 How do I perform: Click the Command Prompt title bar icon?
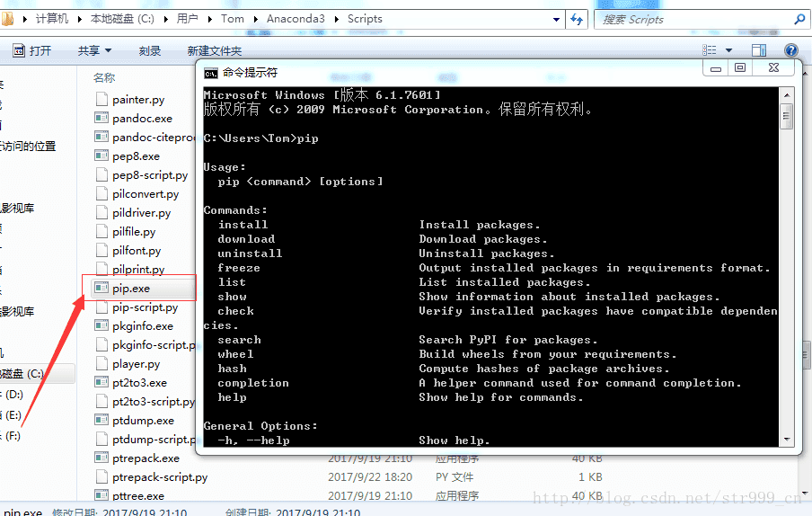tap(210, 74)
